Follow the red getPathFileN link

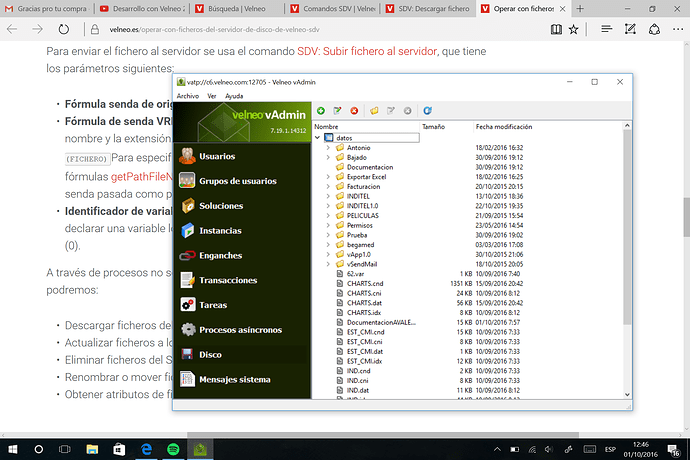[142, 177]
